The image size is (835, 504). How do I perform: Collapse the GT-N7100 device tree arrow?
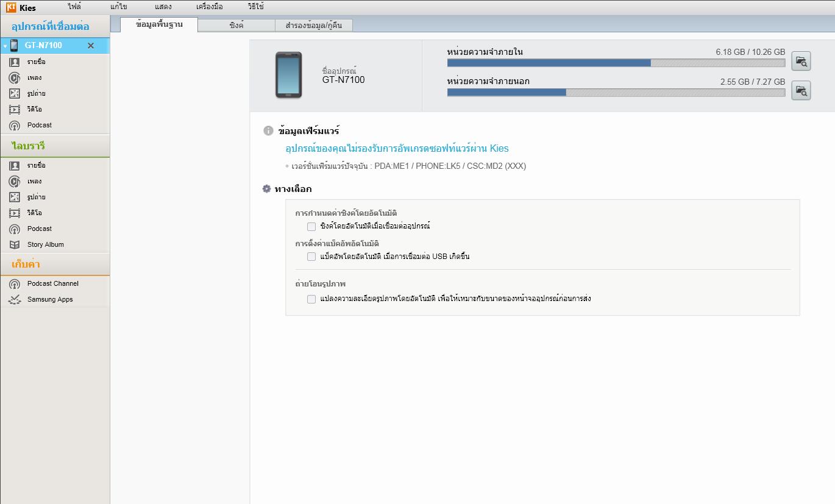click(x=5, y=46)
